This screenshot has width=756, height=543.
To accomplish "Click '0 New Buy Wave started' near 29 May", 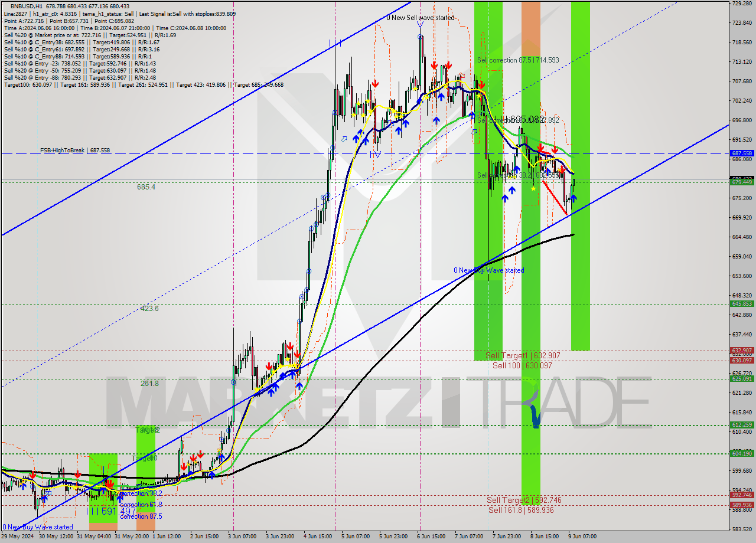I will (38, 527).
